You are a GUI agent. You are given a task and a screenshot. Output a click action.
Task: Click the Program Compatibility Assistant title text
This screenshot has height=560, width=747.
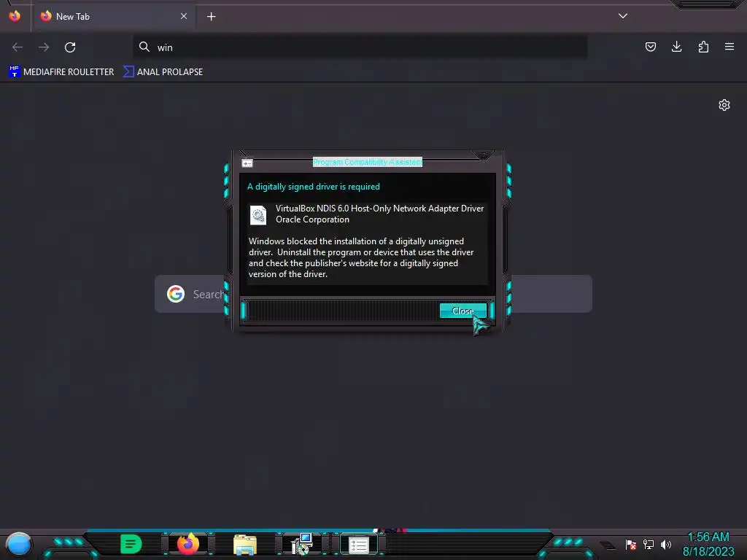pyautogui.click(x=368, y=162)
